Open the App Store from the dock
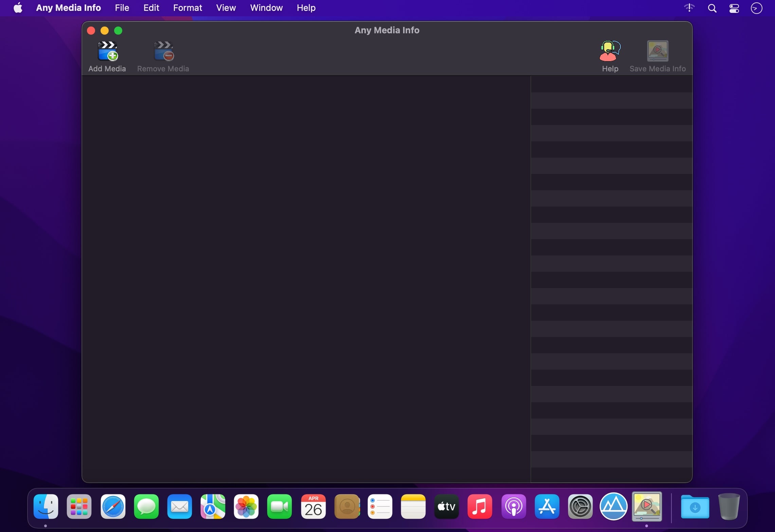 [547, 507]
